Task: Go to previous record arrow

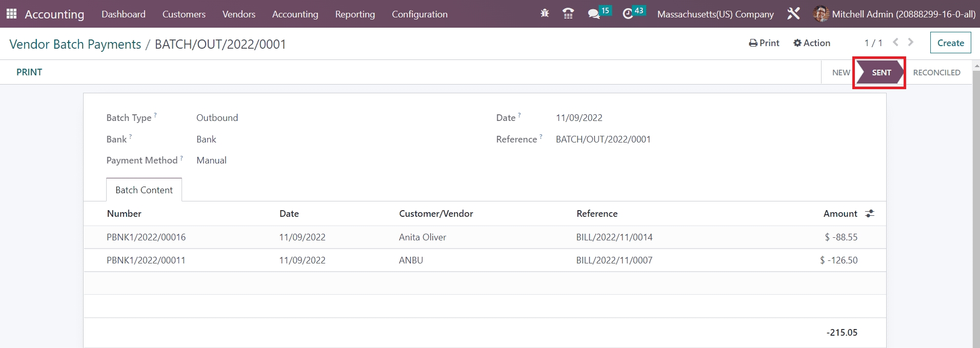Action: click(x=895, y=43)
